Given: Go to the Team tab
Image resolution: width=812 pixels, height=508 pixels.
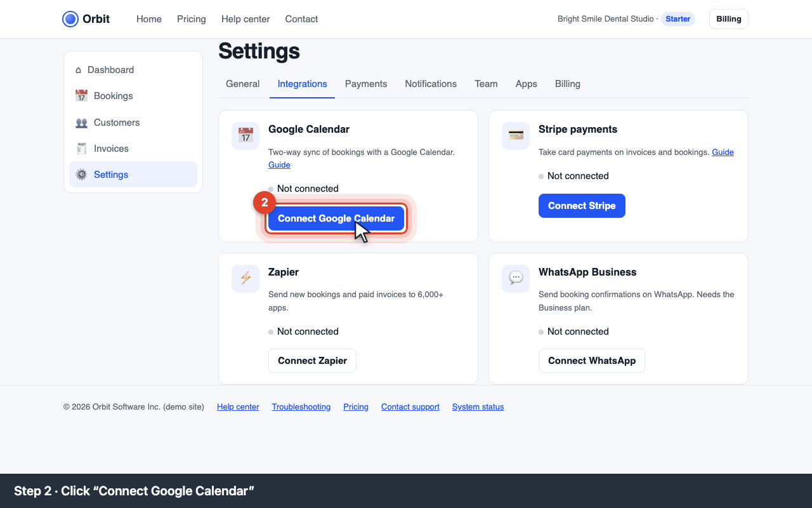Looking at the screenshot, I should [x=486, y=84].
